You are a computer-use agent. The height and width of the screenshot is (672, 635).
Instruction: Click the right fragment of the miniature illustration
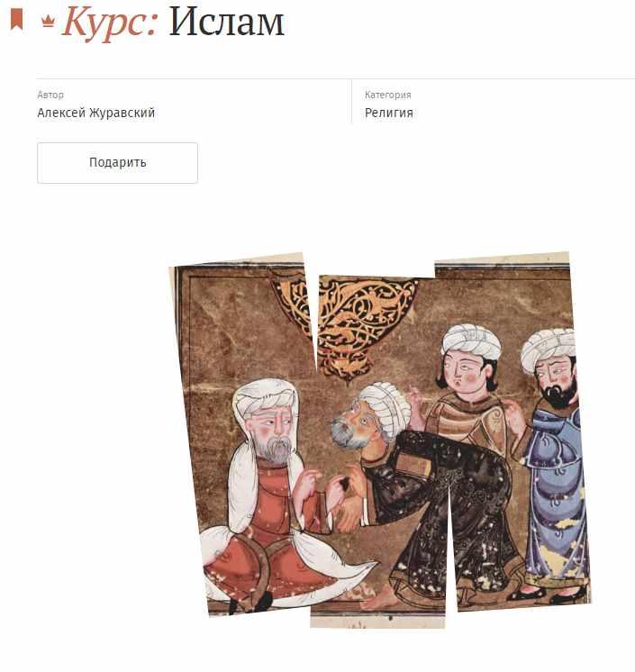point(512,431)
